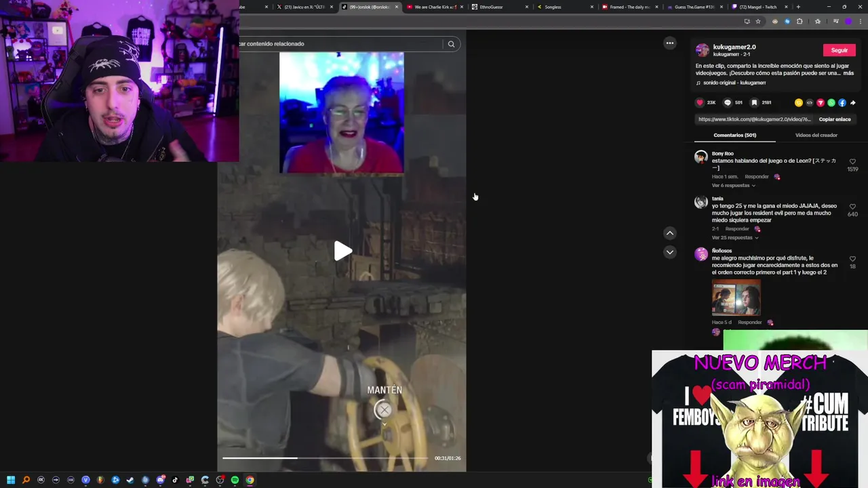Like the video with the heart icon
Screen dimensions: 868x488
700,102
